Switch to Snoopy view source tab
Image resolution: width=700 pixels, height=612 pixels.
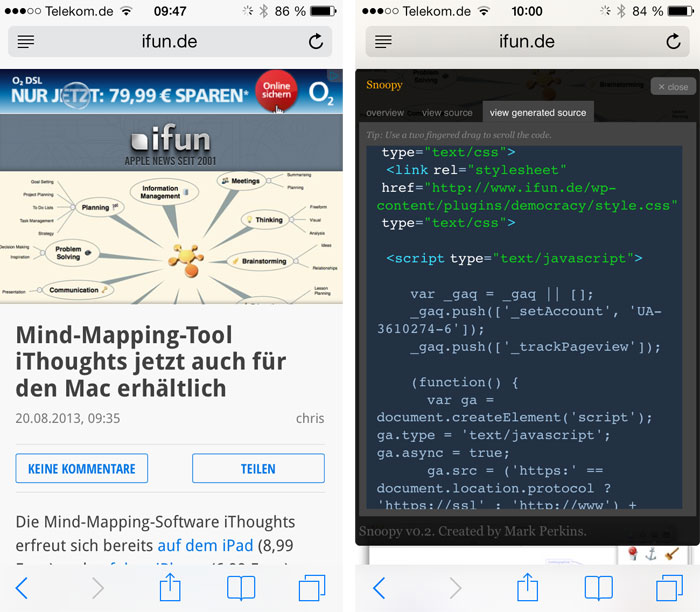click(x=447, y=112)
